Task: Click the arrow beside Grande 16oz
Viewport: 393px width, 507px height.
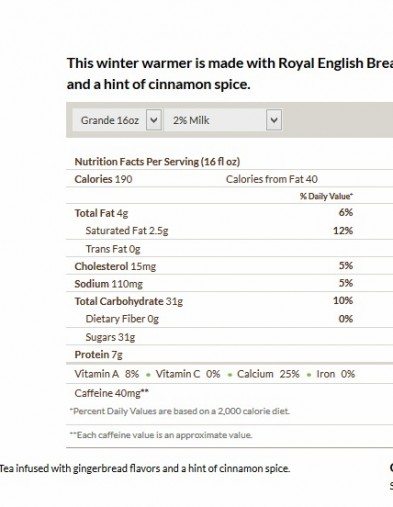Action: [154, 120]
